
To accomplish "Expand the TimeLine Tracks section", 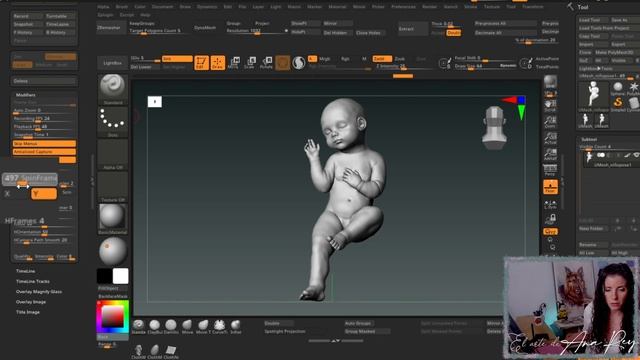I will [x=33, y=281].
